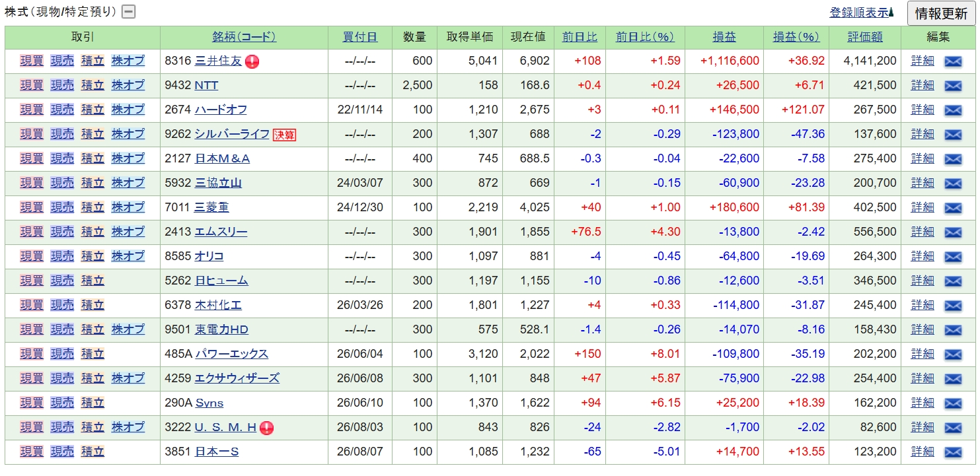The image size is (980, 476).
Task: Click 現売 for NTT
Action: click(x=62, y=85)
